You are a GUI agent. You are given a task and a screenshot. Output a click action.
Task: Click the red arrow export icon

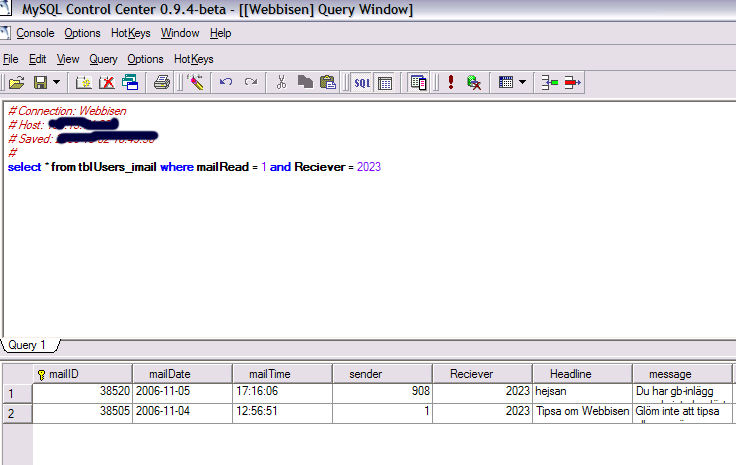pyautogui.click(x=573, y=83)
